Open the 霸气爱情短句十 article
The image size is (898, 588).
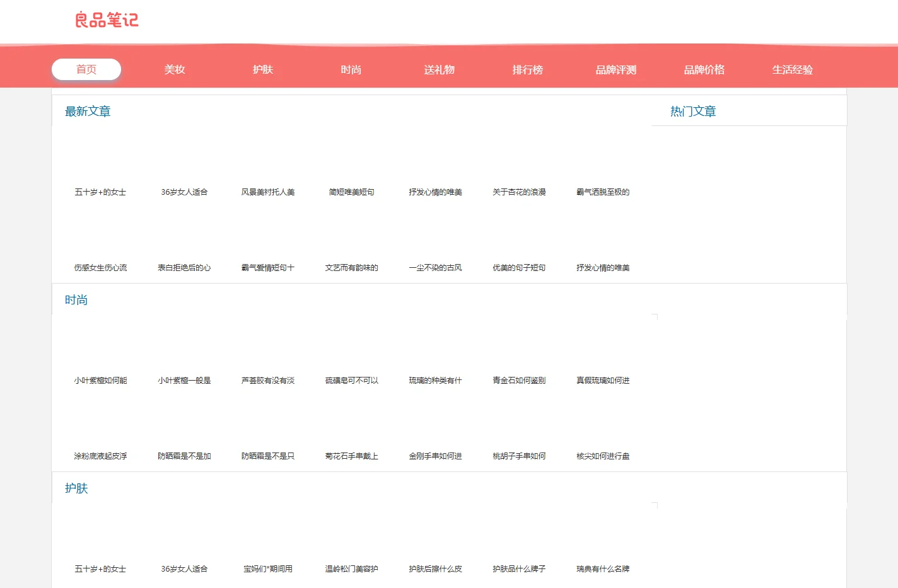point(268,268)
